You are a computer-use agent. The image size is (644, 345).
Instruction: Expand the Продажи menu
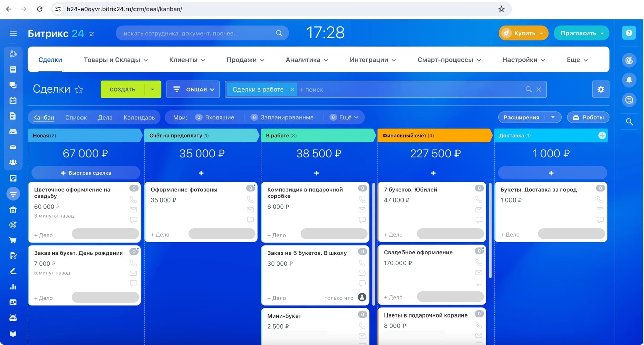click(x=246, y=60)
